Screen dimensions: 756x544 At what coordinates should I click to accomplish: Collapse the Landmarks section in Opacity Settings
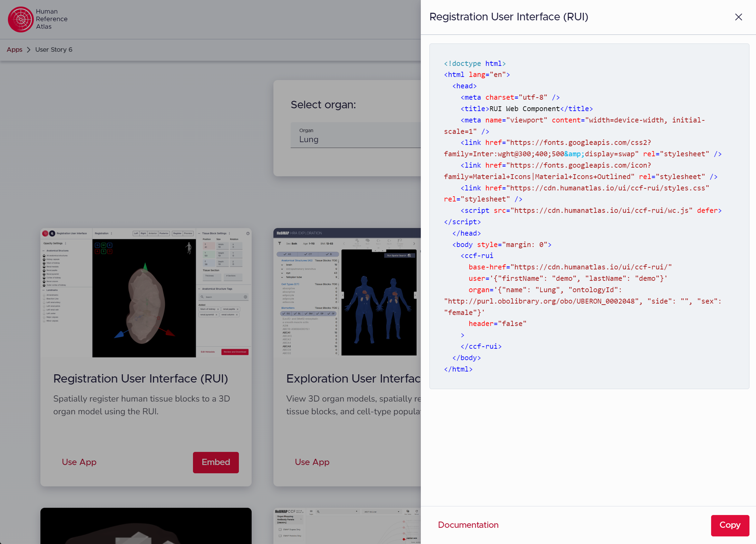(43, 290)
